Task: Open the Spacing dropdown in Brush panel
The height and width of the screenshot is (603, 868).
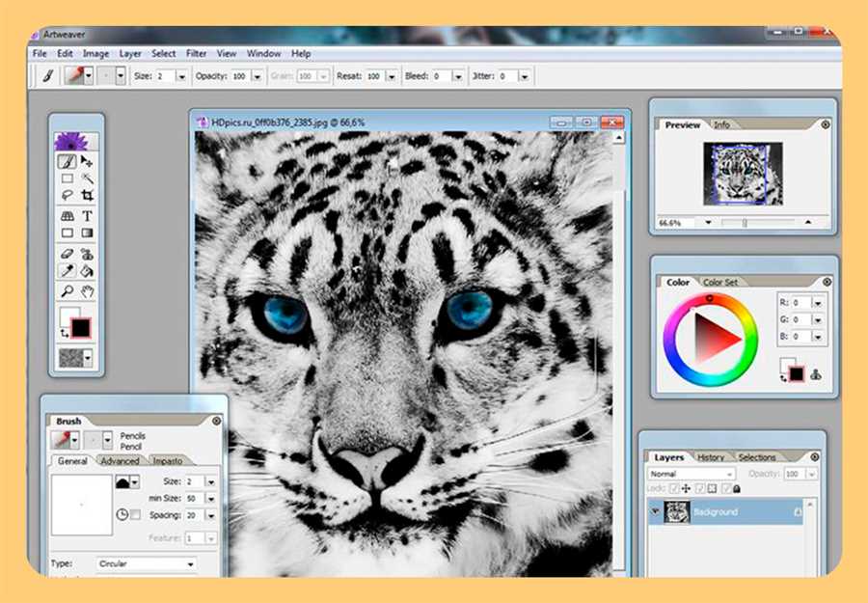Action: [210, 515]
